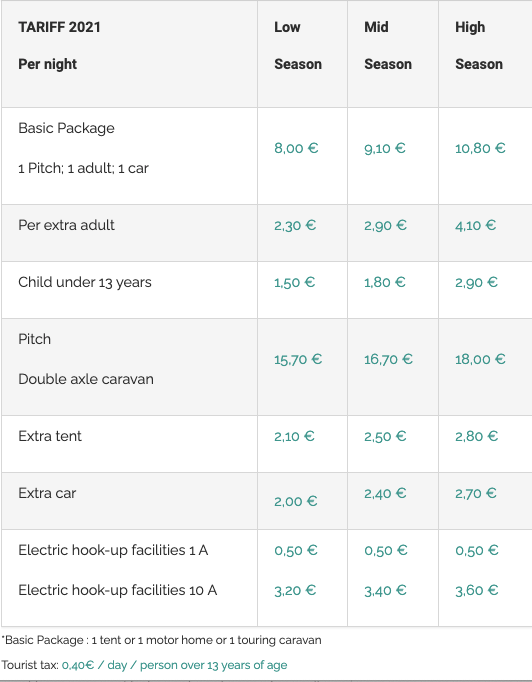Click the extra adult high season 4,10 € price
The image size is (532, 682).
[x=475, y=225]
